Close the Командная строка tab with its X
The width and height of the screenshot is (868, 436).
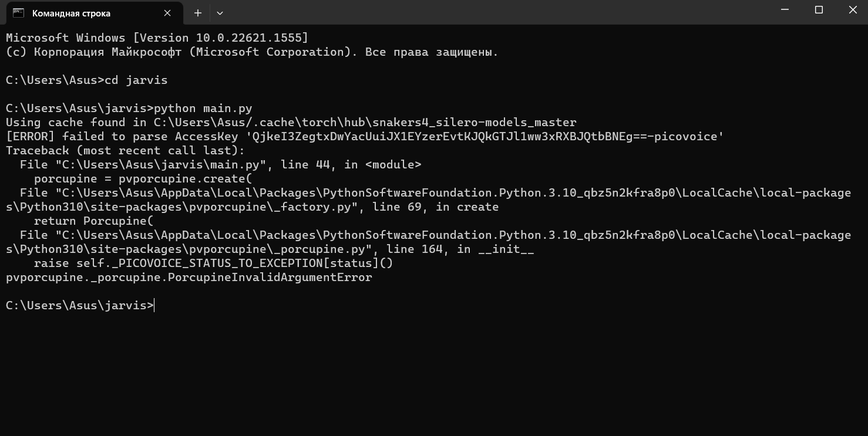(x=166, y=12)
